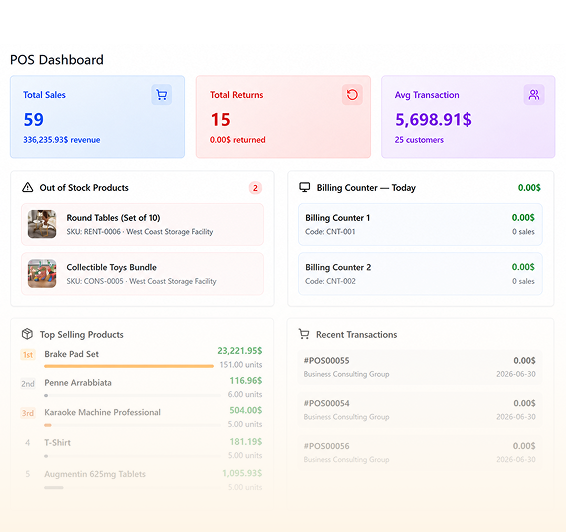Open transaction #POS00054
566x532 pixels.
tap(420, 410)
